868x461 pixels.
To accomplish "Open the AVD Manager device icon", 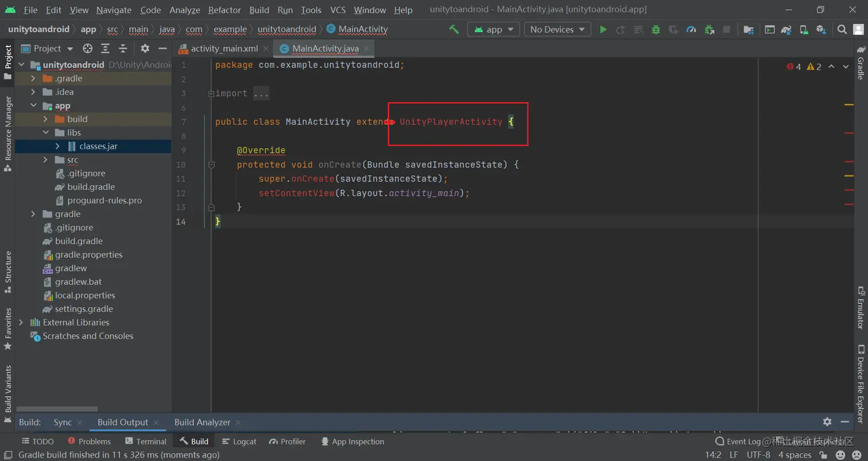I will pyautogui.click(x=804, y=29).
